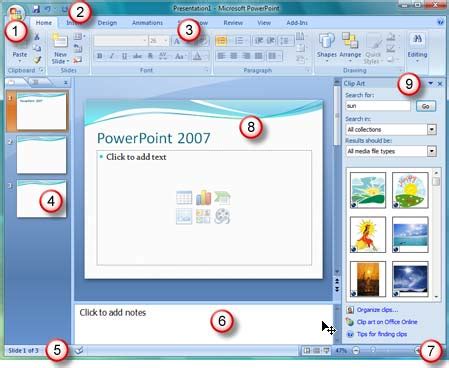The width and height of the screenshot is (449, 368).
Task: Switch to Normal view in status bar
Action: click(x=307, y=350)
